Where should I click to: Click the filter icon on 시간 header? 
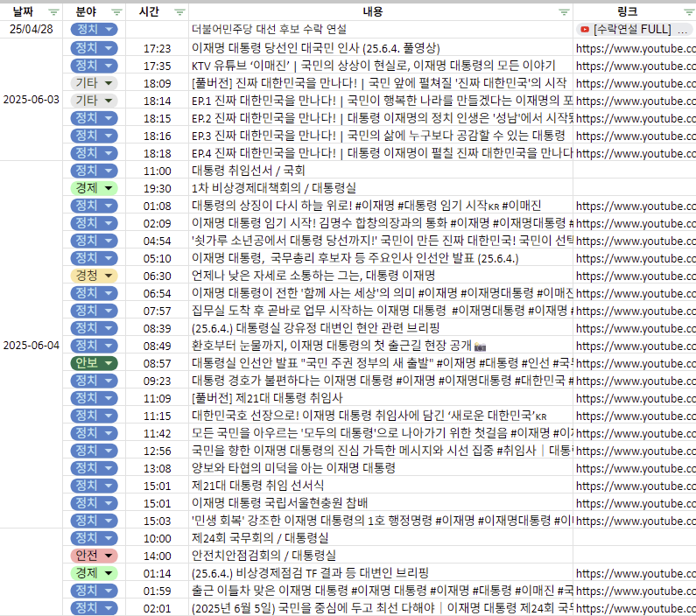[179, 12]
